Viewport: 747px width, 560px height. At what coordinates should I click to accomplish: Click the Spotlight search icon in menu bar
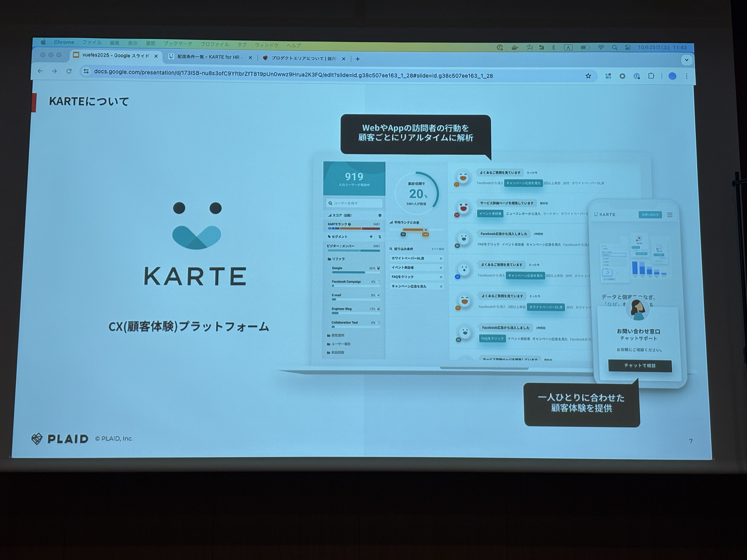pos(615,48)
